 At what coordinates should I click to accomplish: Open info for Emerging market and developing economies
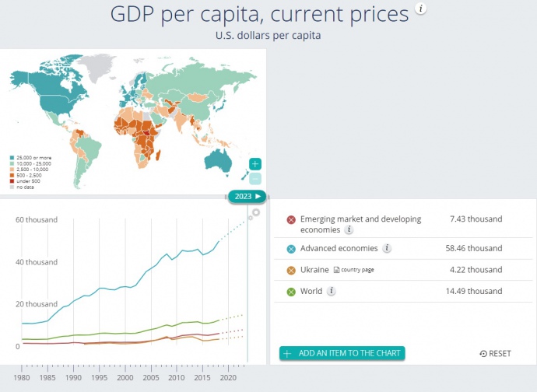coord(349,230)
